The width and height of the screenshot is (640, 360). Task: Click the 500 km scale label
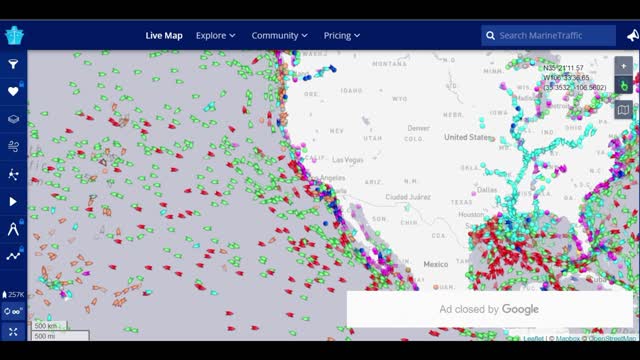point(46,326)
